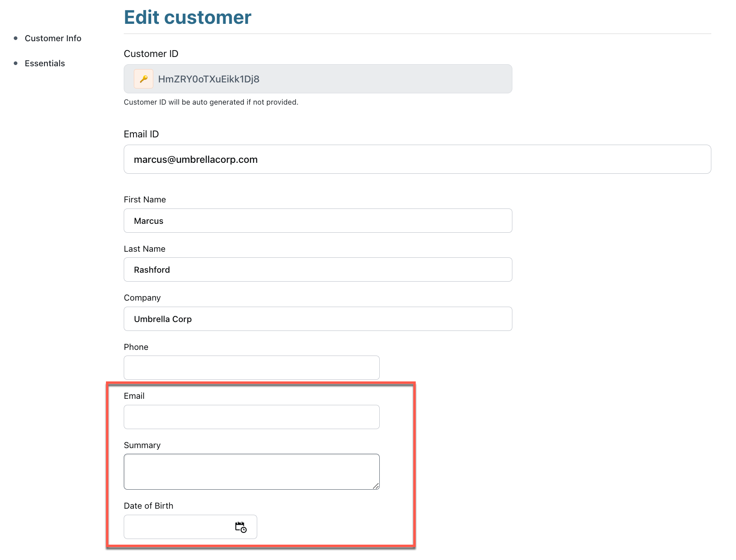
Task: Focus the Email ID input
Action: tap(417, 159)
